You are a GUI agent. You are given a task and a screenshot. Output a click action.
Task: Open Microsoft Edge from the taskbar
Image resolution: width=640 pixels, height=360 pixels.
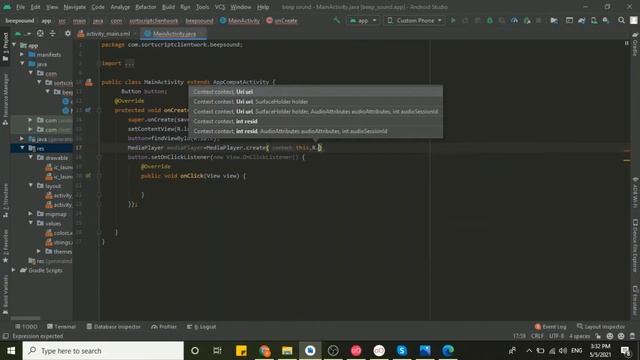[x=448, y=351]
